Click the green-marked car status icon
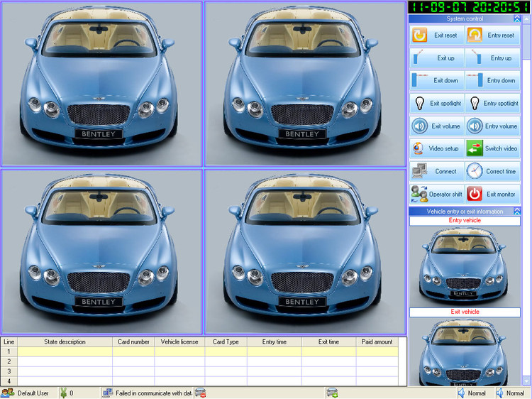This screenshot has width=532, height=399. [x=332, y=393]
